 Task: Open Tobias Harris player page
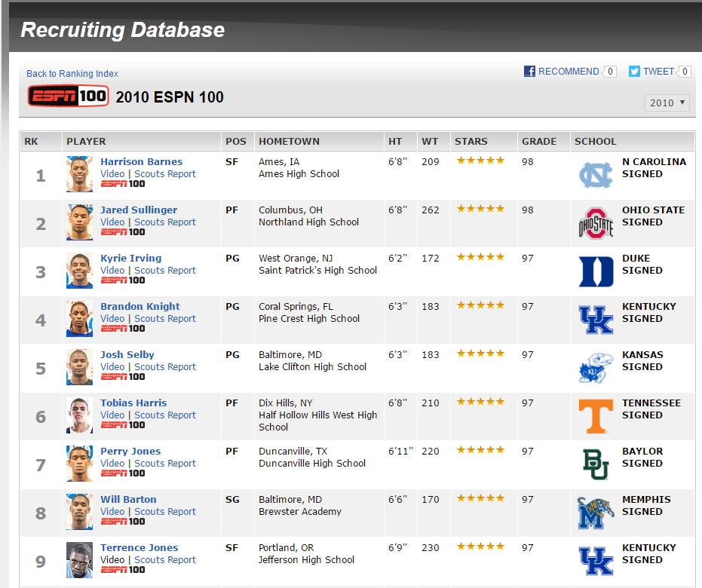pyautogui.click(x=133, y=403)
